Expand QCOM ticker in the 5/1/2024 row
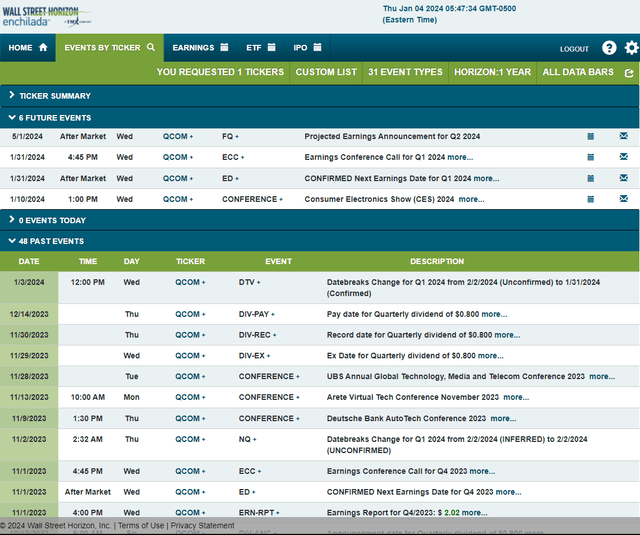Image resolution: width=640 pixels, height=535 pixels. click(178, 136)
